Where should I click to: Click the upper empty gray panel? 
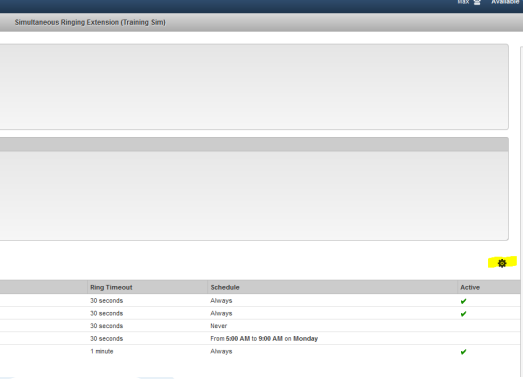[254, 87]
